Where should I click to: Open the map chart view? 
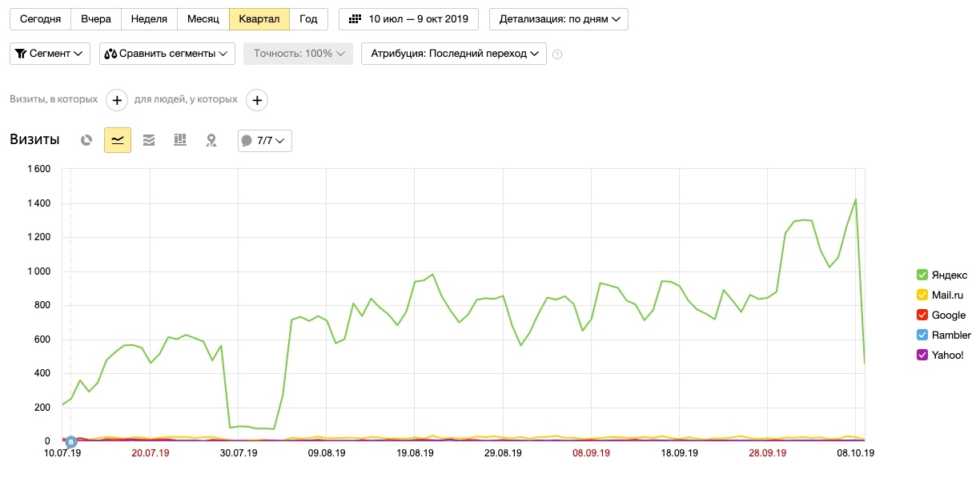point(211,140)
